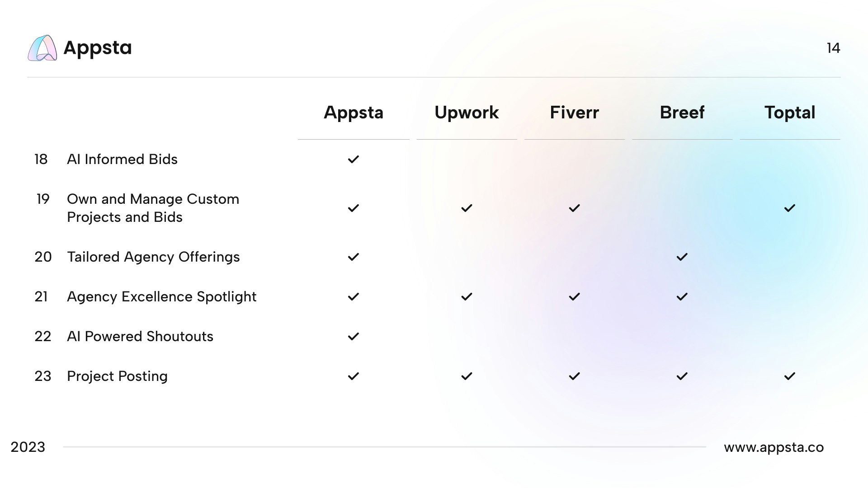Viewport: 868px width, 488px height.
Task: Select the Breef column header
Action: coord(682,113)
